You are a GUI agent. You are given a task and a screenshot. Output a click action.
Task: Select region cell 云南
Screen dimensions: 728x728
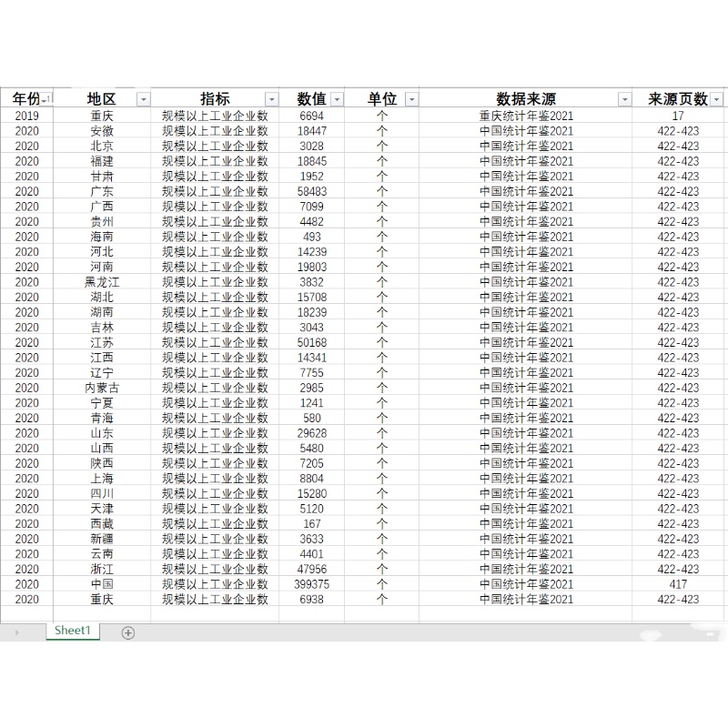pyautogui.click(x=102, y=553)
